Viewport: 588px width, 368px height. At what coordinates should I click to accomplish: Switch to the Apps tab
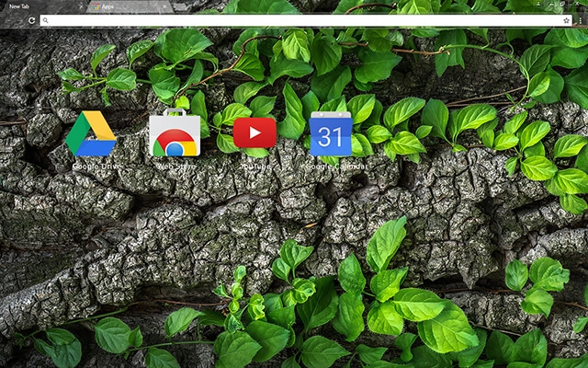pyautogui.click(x=130, y=6)
